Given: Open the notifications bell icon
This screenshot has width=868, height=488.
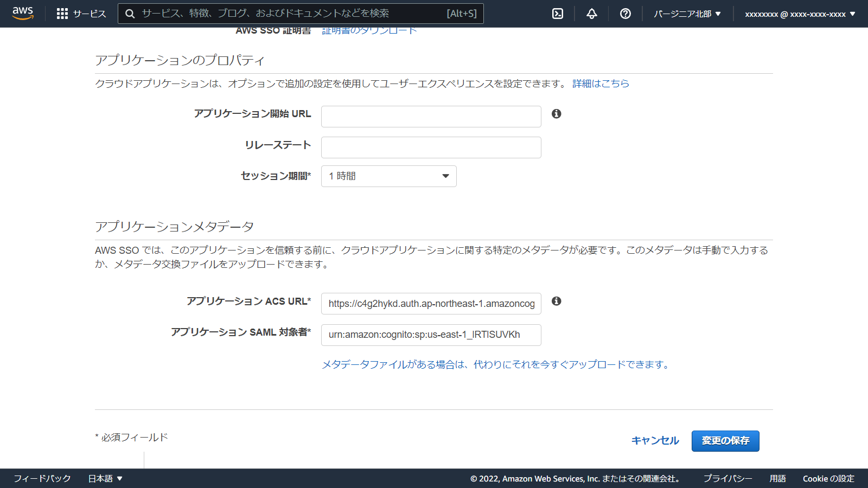Looking at the screenshot, I should click(591, 14).
